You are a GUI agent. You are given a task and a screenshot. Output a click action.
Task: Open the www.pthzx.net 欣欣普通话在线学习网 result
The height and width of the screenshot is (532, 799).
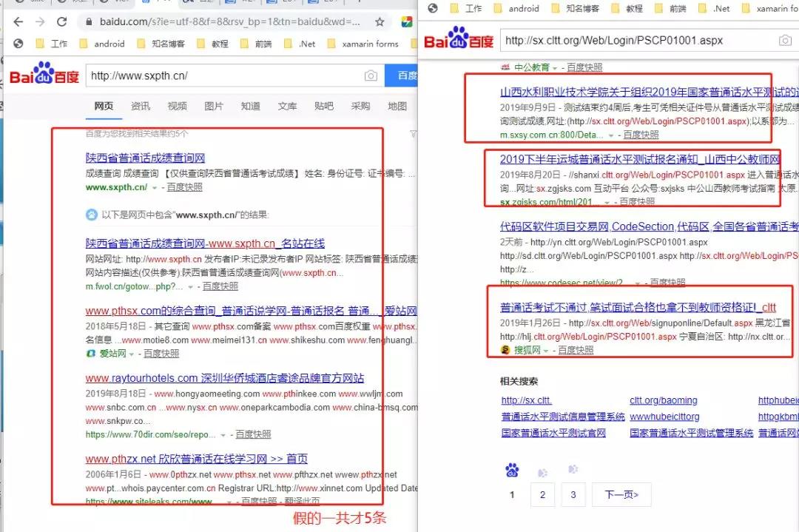pos(197,459)
